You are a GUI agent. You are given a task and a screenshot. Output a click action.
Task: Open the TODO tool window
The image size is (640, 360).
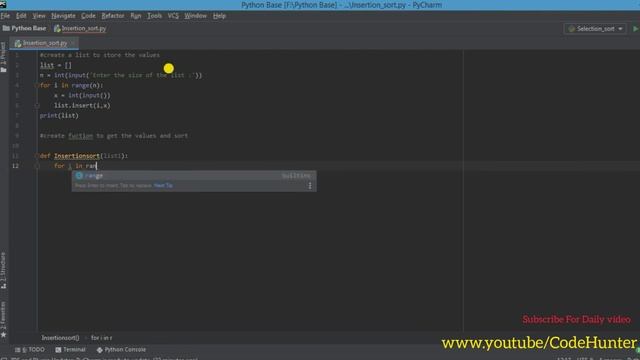30,350
